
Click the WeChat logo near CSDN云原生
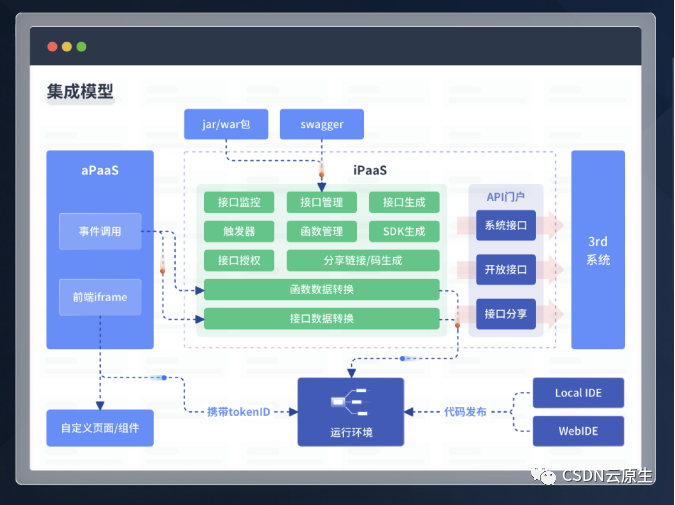click(543, 475)
